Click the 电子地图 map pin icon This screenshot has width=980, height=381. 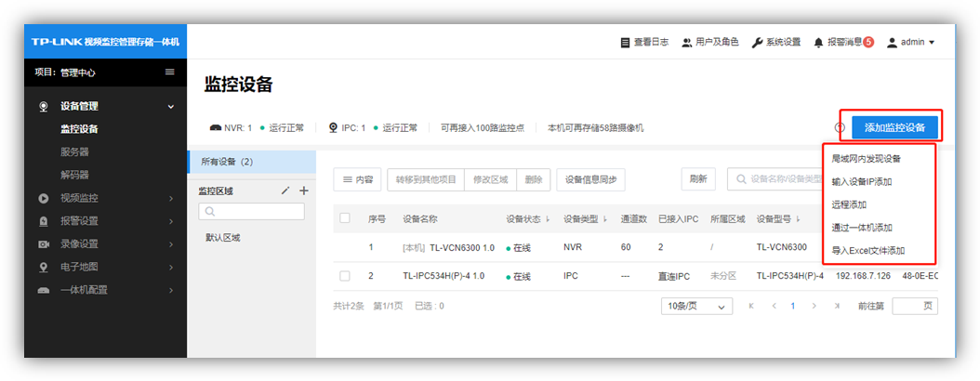[x=43, y=268]
